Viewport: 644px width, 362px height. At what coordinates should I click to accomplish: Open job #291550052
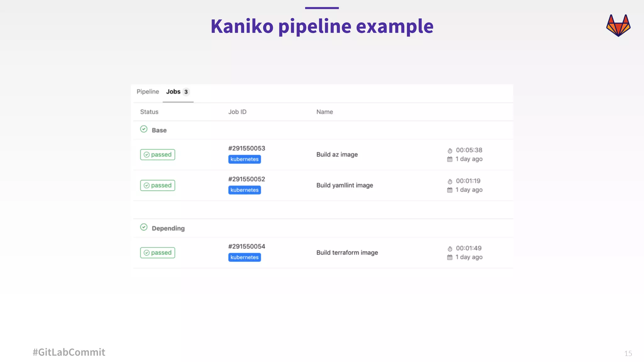pos(247,179)
